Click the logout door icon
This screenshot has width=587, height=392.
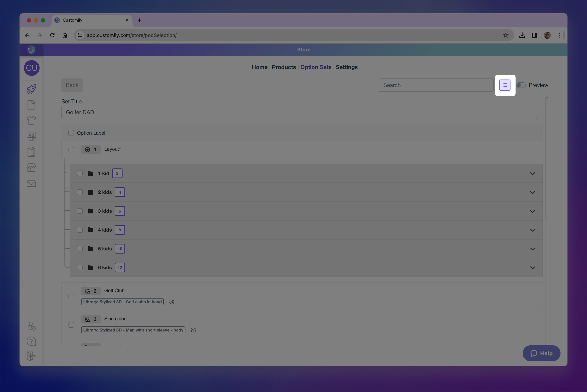pyautogui.click(x=31, y=356)
